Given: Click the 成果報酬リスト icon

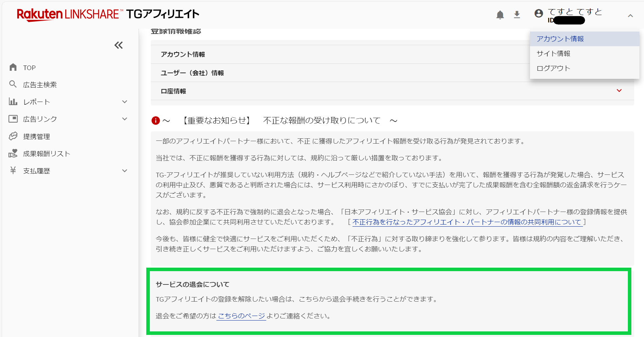Looking at the screenshot, I should pyautogui.click(x=13, y=153).
